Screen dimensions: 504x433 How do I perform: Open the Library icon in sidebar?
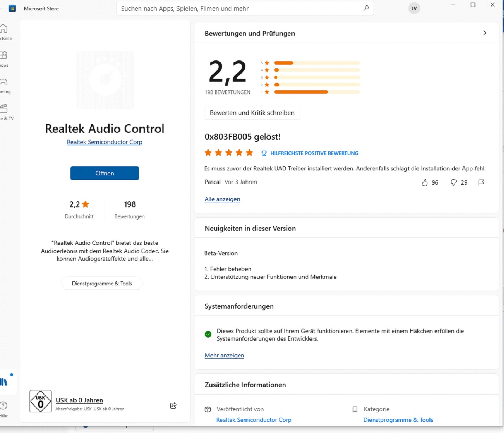point(4,381)
